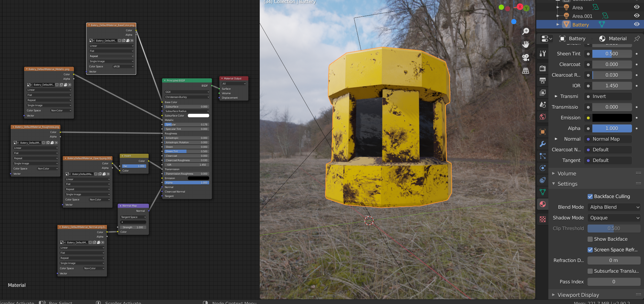Click the Refraction Depth field

coord(614,260)
